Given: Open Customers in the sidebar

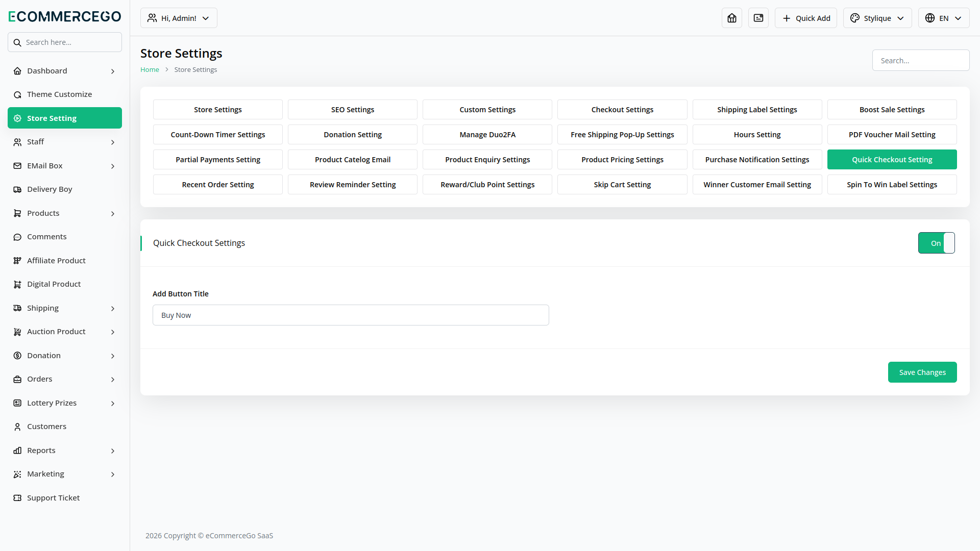Looking at the screenshot, I should tap(65, 427).
